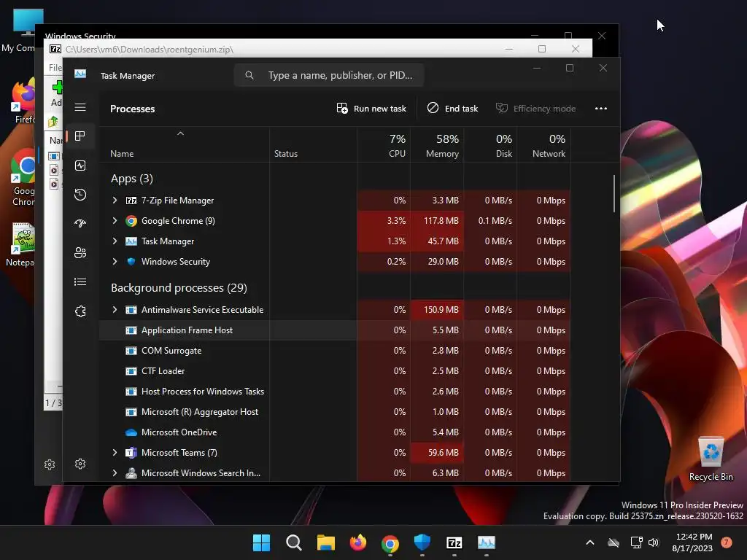747x560 pixels.
Task: Sort by the Memory column header
Action: pyautogui.click(x=437, y=145)
